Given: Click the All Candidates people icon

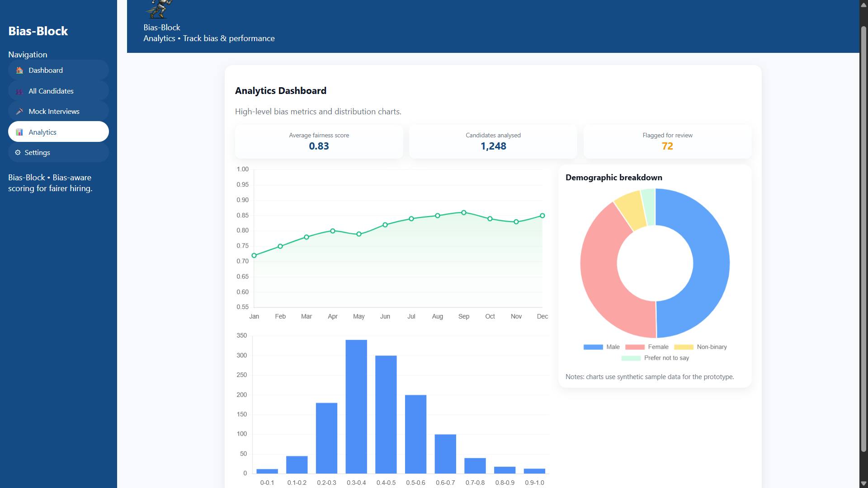Looking at the screenshot, I should [x=19, y=91].
